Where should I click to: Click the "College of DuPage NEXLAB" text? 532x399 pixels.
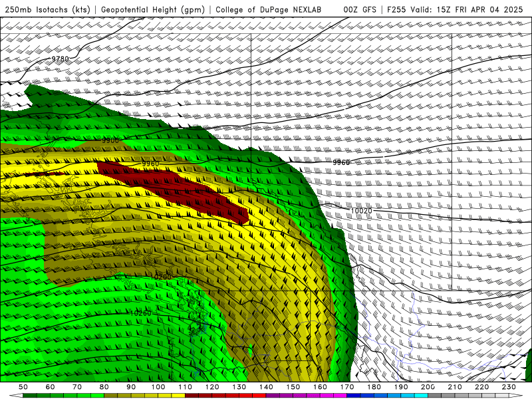click(x=268, y=9)
